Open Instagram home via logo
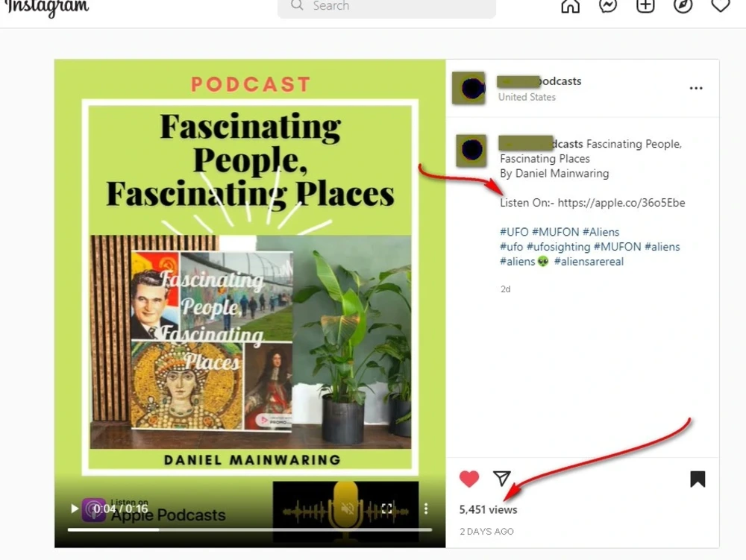746x560 pixels. pyautogui.click(x=46, y=7)
